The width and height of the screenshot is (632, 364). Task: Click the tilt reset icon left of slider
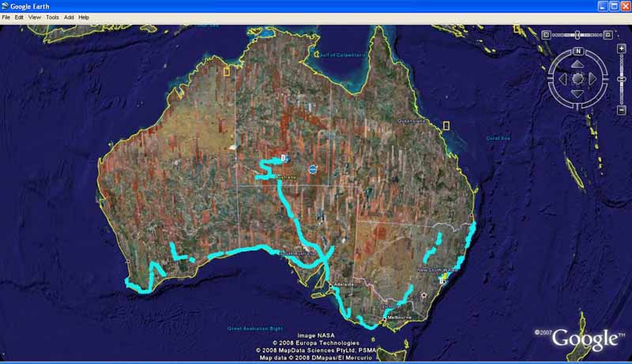(x=546, y=35)
